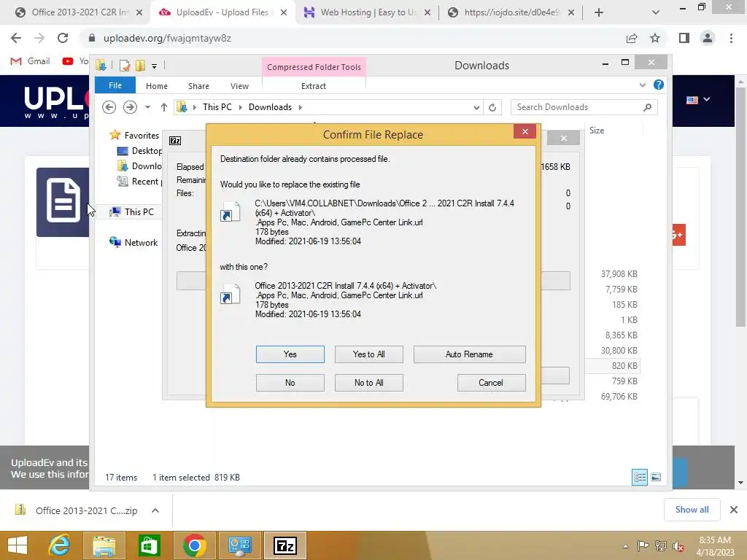
Task: Open Chrome three-dot menu
Action: pos(731,38)
